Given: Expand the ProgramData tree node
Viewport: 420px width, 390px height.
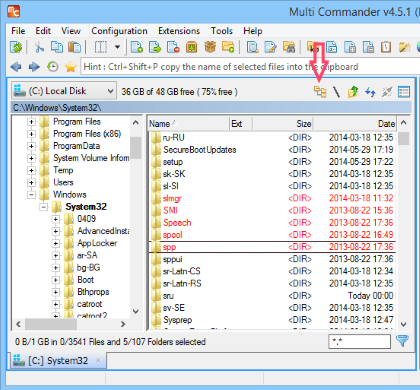Looking at the screenshot, I should click(x=31, y=146).
